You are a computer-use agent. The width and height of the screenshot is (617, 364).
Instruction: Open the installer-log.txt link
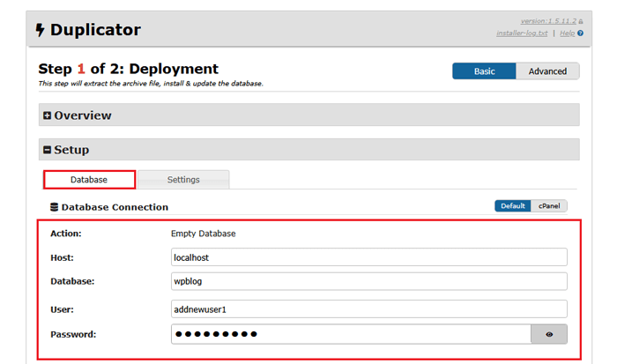tap(522, 33)
